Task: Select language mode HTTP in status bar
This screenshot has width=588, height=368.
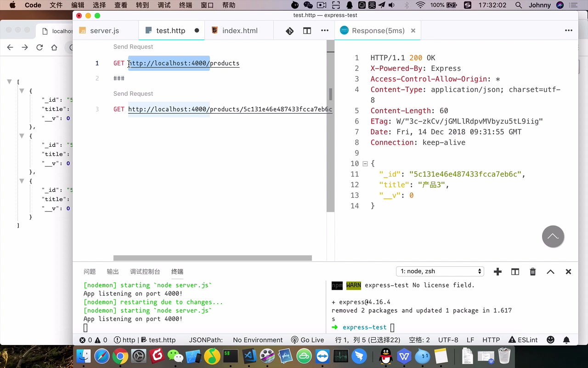Action: point(491,340)
